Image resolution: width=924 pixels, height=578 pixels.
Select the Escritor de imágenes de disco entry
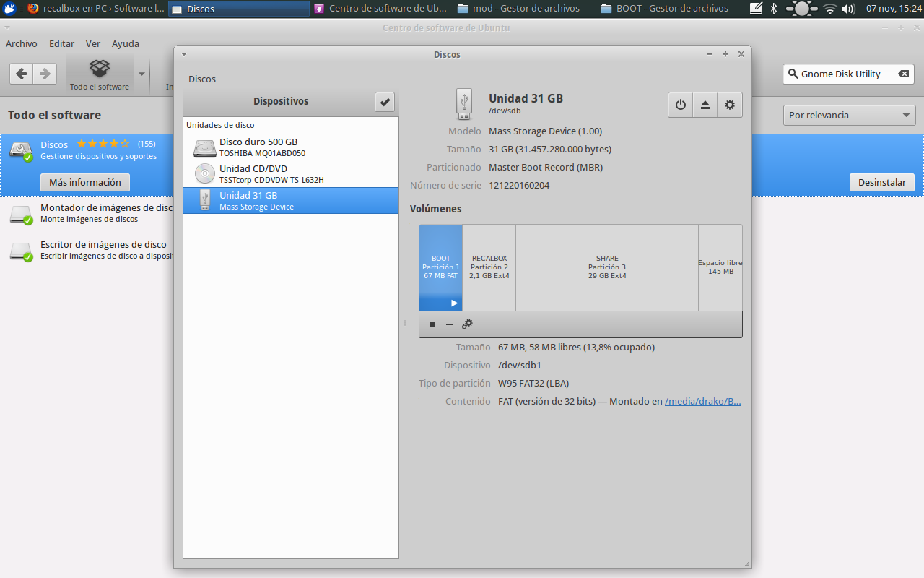pyautogui.click(x=88, y=250)
